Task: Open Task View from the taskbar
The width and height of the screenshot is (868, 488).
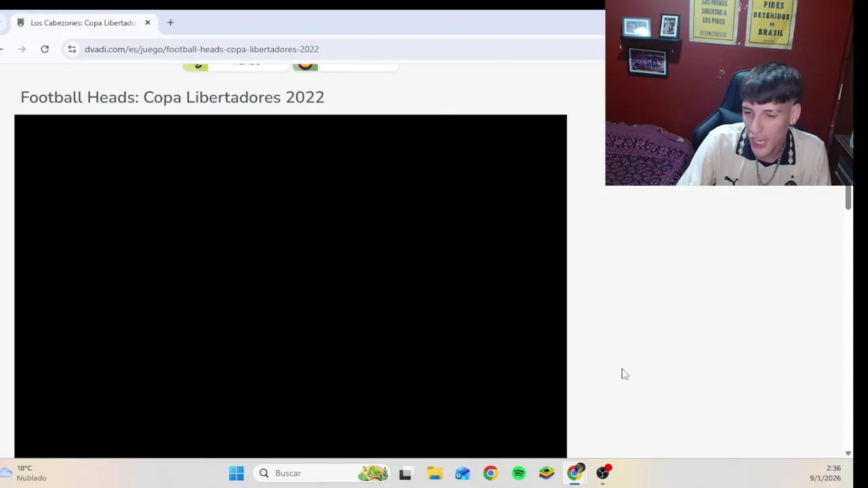Action: pos(405,473)
